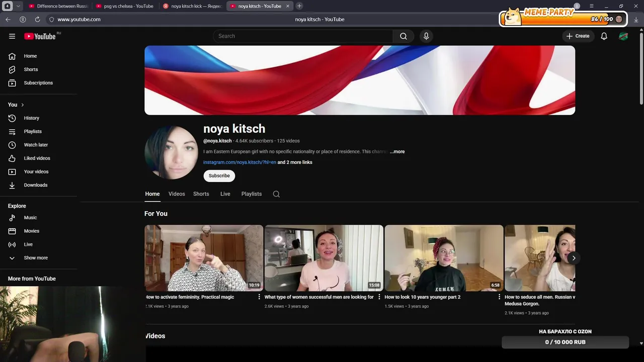Switch to the channel Live tab
This screenshot has height=362, width=644.
coord(225,194)
